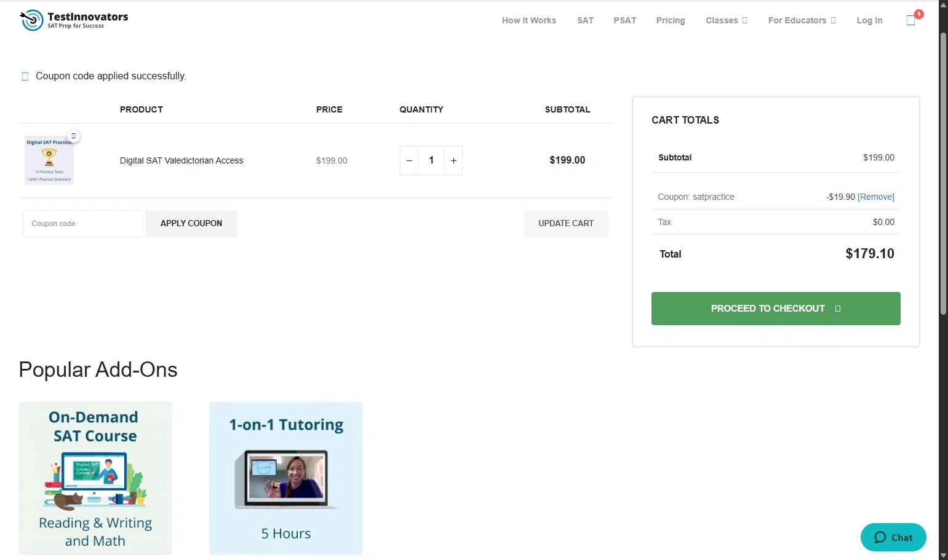This screenshot has width=948, height=560.
Task: Click the Coupon code applied successfully message
Action: pyautogui.click(x=111, y=76)
